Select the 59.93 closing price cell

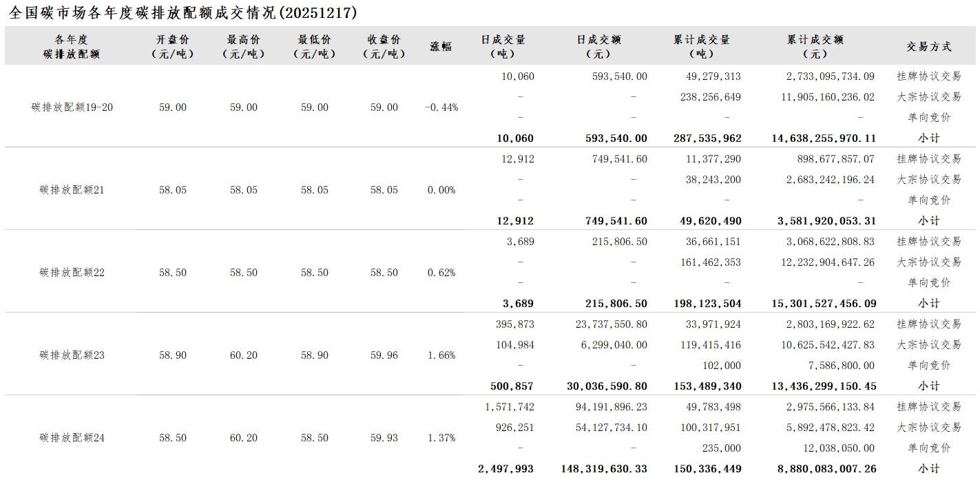click(x=384, y=438)
